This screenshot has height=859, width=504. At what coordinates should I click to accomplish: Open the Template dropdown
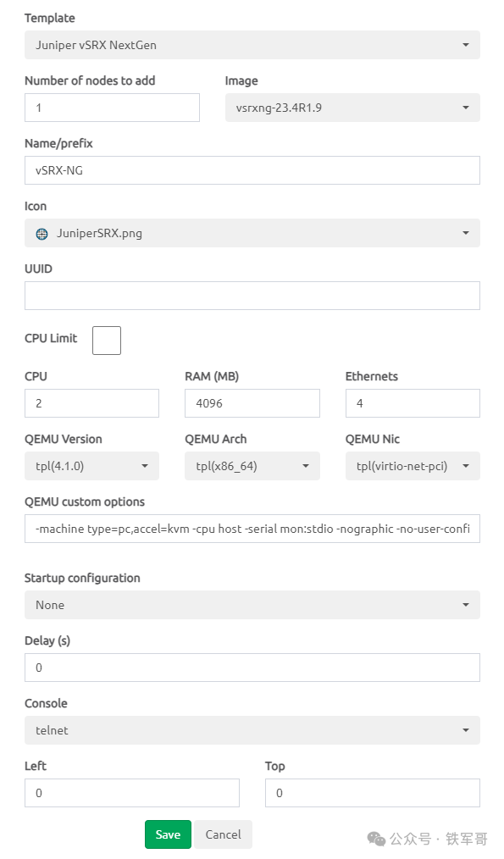tap(252, 45)
